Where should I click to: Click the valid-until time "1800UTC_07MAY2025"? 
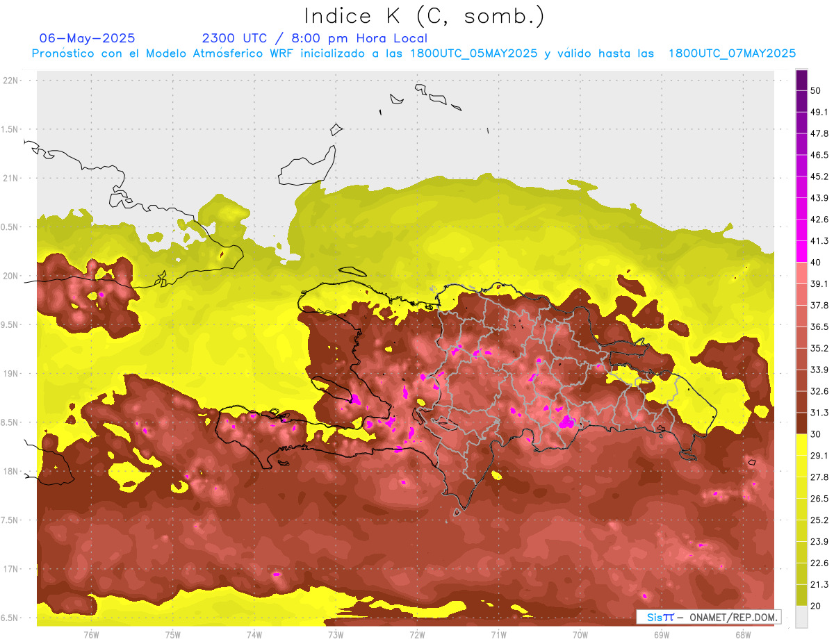point(732,53)
